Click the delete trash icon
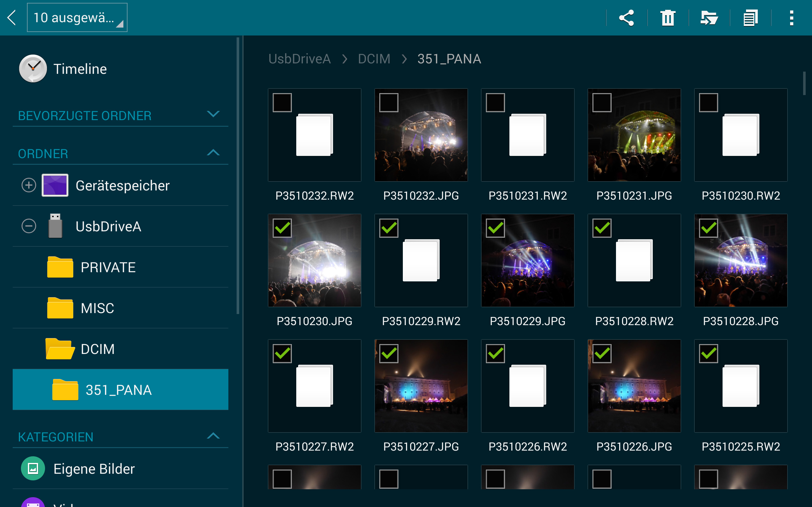 (668, 18)
